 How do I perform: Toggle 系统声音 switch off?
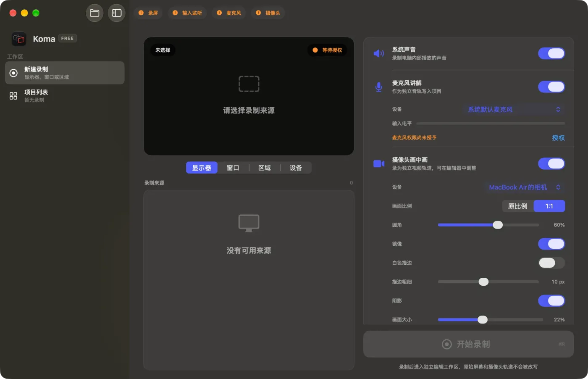click(551, 53)
